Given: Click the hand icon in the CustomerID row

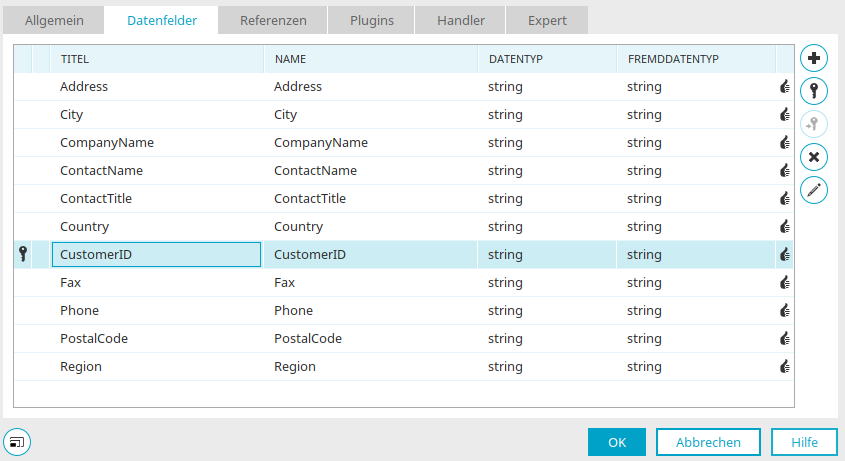Looking at the screenshot, I should point(785,254).
